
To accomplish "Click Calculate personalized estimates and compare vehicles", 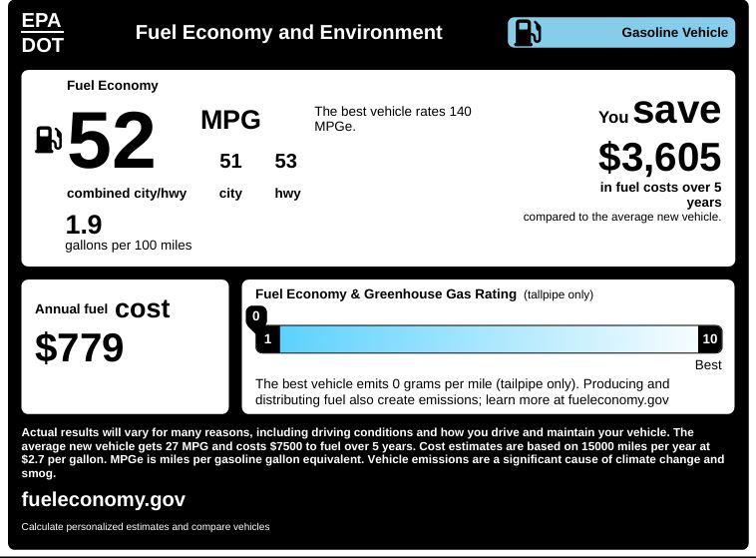I will pos(146,526).
